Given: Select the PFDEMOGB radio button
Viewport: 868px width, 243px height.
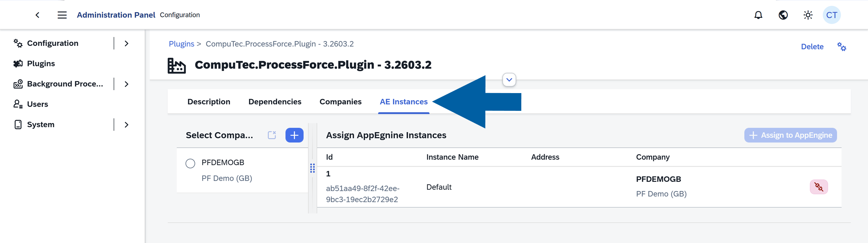Looking at the screenshot, I should [190, 163].
